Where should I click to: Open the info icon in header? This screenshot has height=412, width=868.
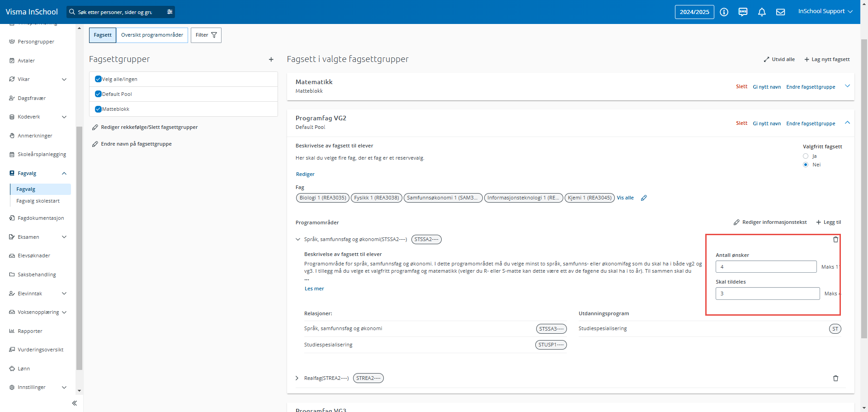(724, 12)
